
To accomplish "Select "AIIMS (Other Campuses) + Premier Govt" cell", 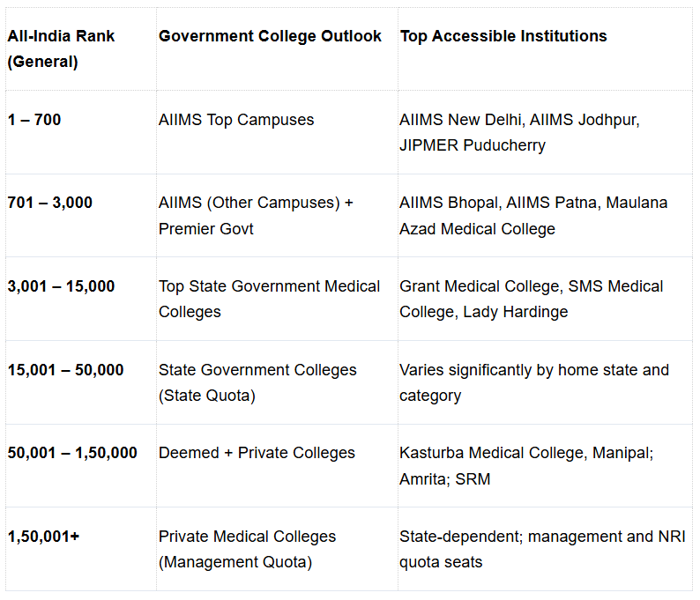I will click(256, 216).
